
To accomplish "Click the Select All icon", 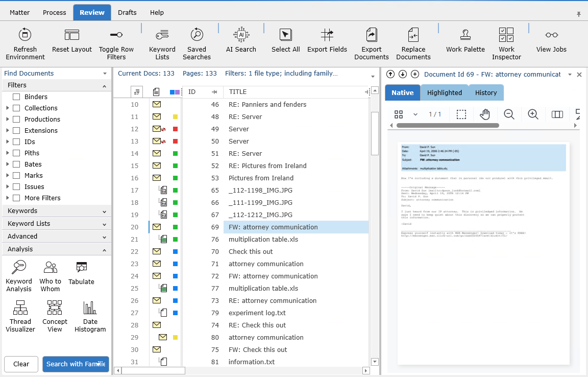I will (286, 35).
